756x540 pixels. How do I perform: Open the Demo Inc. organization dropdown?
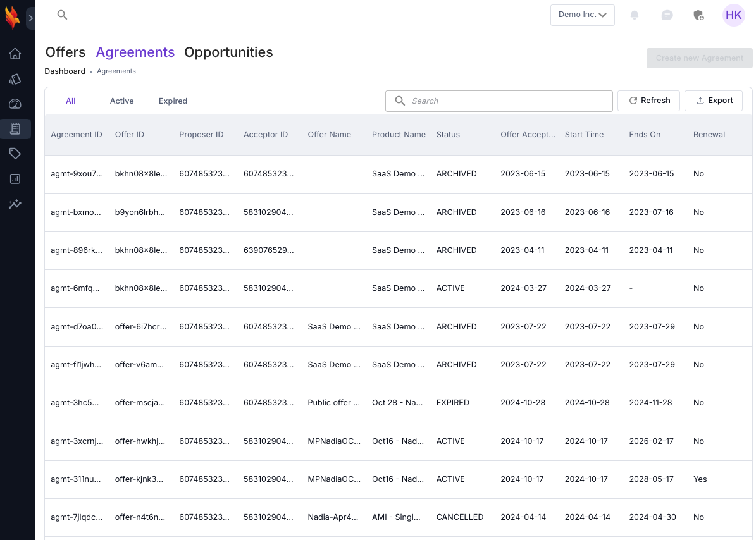(582, 15)
